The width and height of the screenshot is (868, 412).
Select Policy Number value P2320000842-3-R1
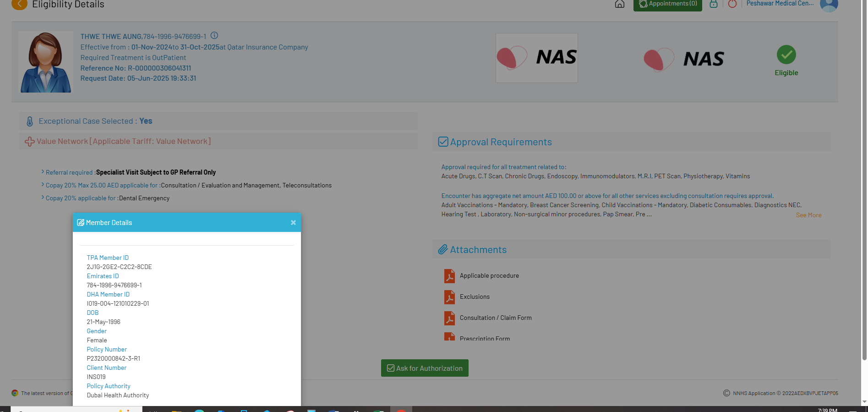click(114, 358)
